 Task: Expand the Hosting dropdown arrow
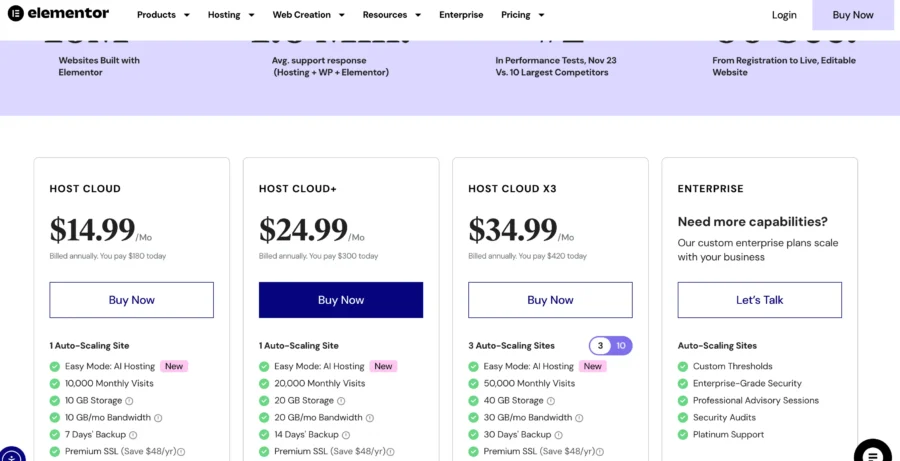pos(251,16)
